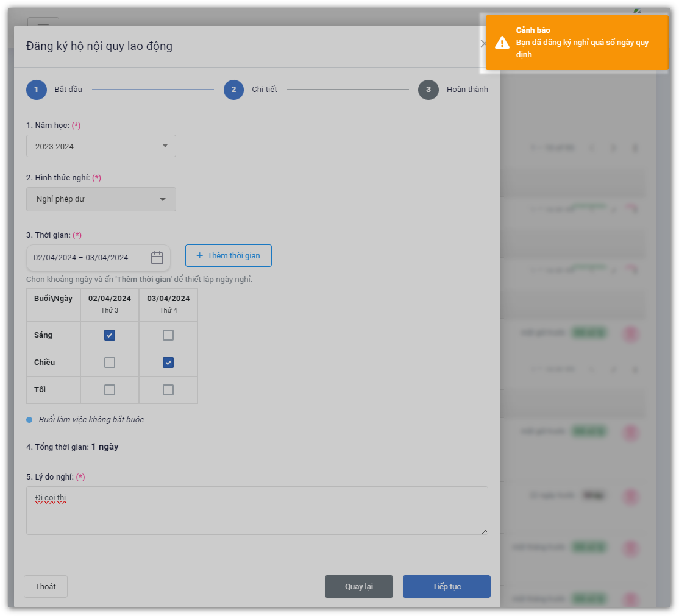The image size is (679, 616).
Task: Check Chiều checkbox for 02/04/2024
Action: pos(110,363)
